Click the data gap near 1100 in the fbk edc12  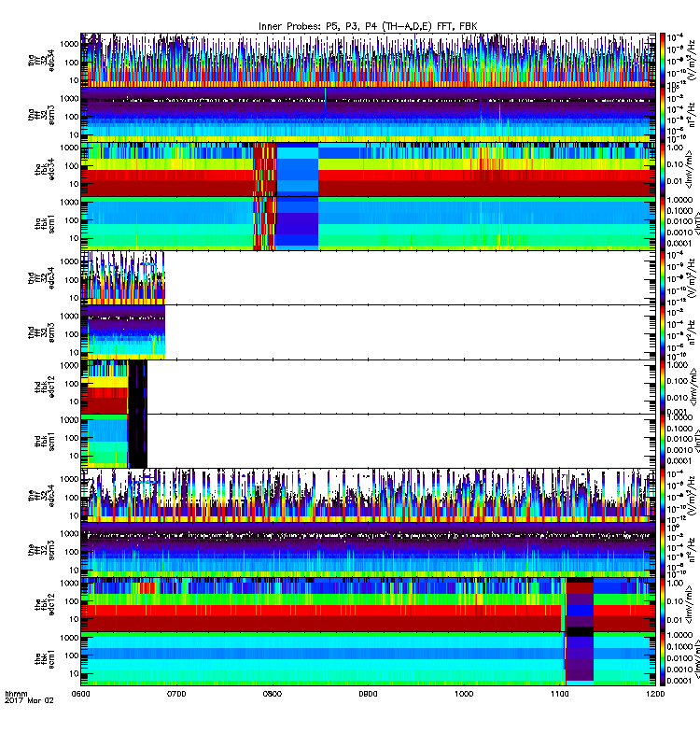click(580, 604)
